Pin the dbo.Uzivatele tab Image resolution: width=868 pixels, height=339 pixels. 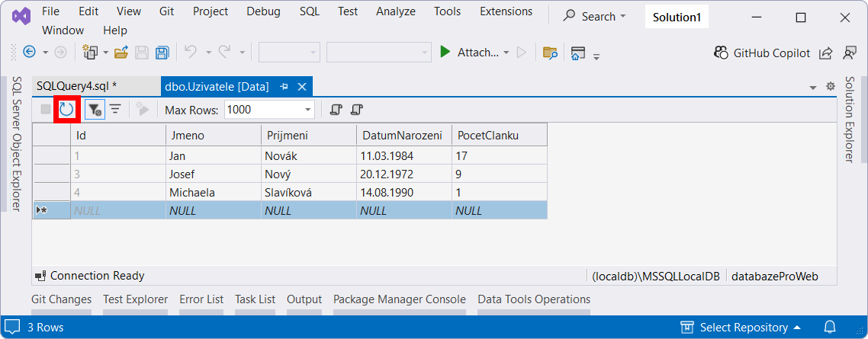[x=285, y=86]
